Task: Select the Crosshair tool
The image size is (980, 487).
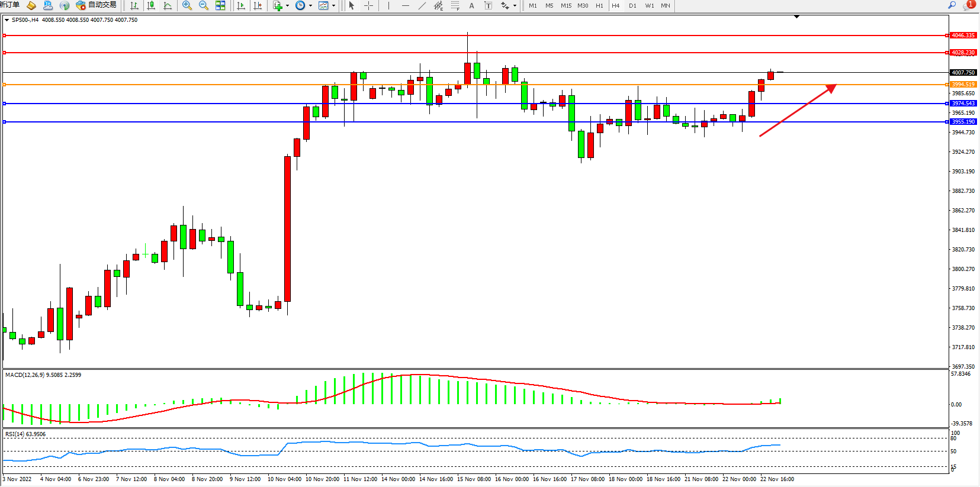Action: [368, 5]
